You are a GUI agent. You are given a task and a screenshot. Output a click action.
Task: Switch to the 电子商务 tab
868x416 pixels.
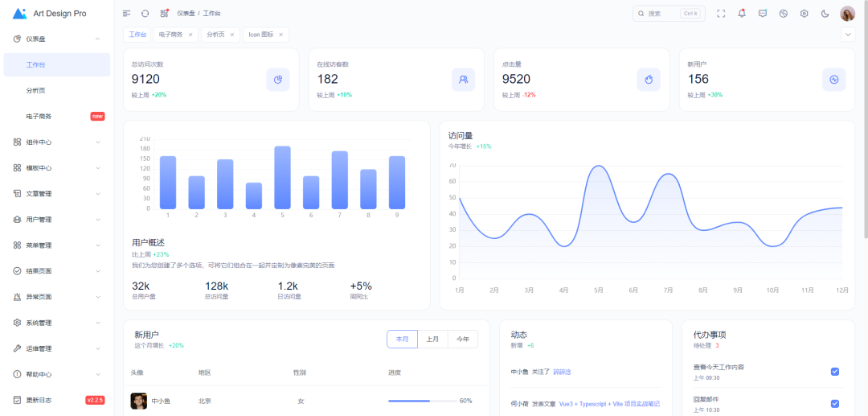[170, 35]
